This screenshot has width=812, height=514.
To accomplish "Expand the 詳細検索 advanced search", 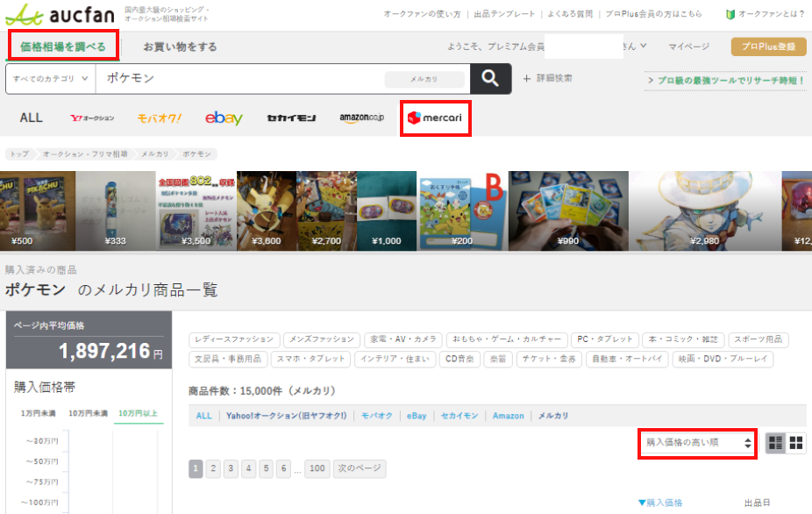I will (x=547, y=78).
